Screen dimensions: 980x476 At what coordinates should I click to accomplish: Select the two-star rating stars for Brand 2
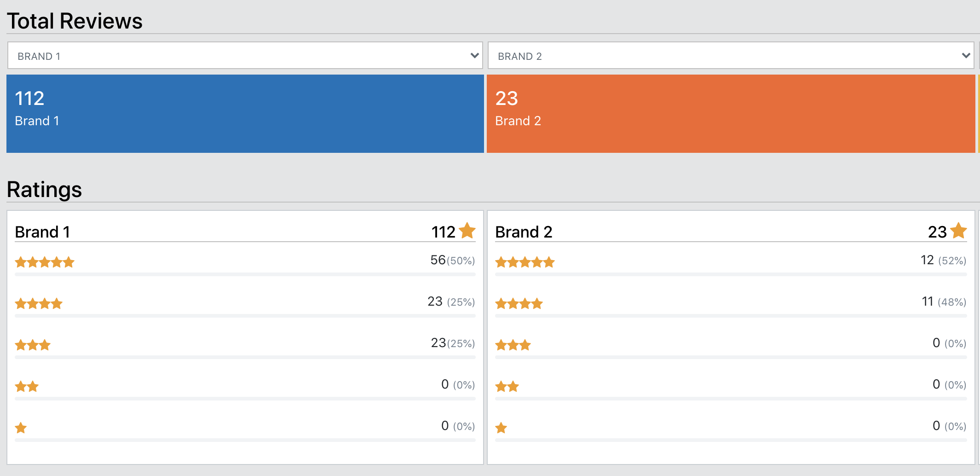pyautogui.click(x=507, y=386)
